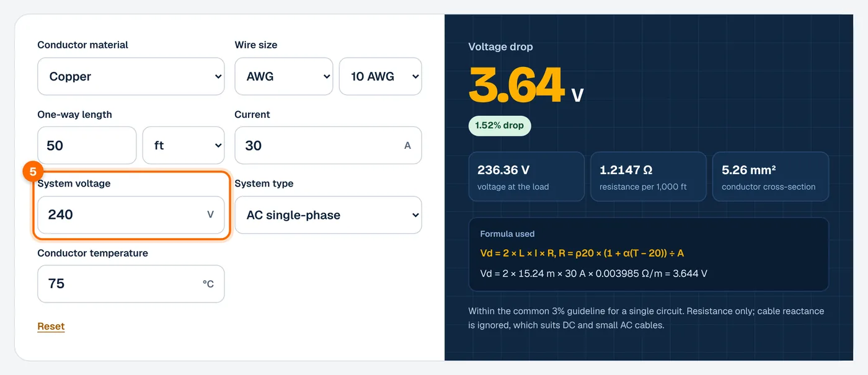The image size is (868, 375).
Task: Click the One-way length field showing 50
Action: point(87,146)
